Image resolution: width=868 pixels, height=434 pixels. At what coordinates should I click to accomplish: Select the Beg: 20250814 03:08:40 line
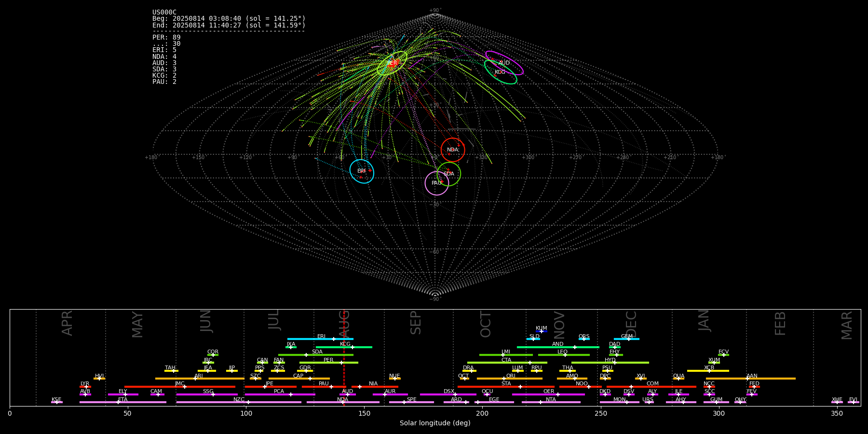[x=229, y=19]
